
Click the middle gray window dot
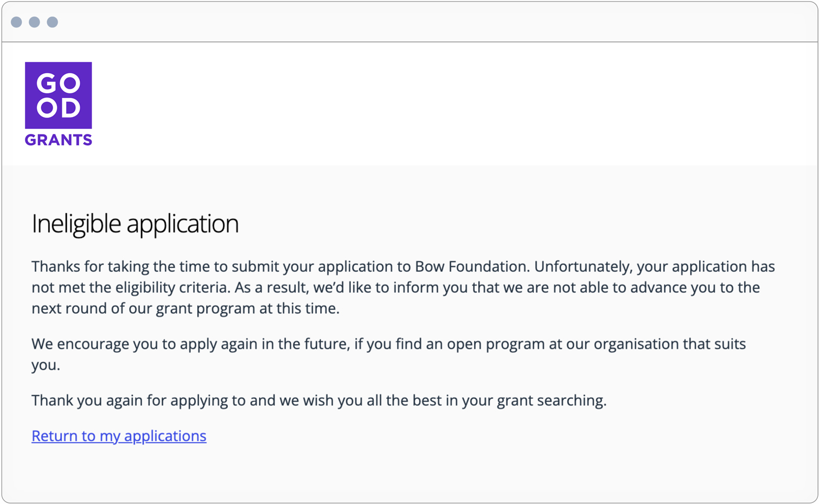tap(34, 22)
